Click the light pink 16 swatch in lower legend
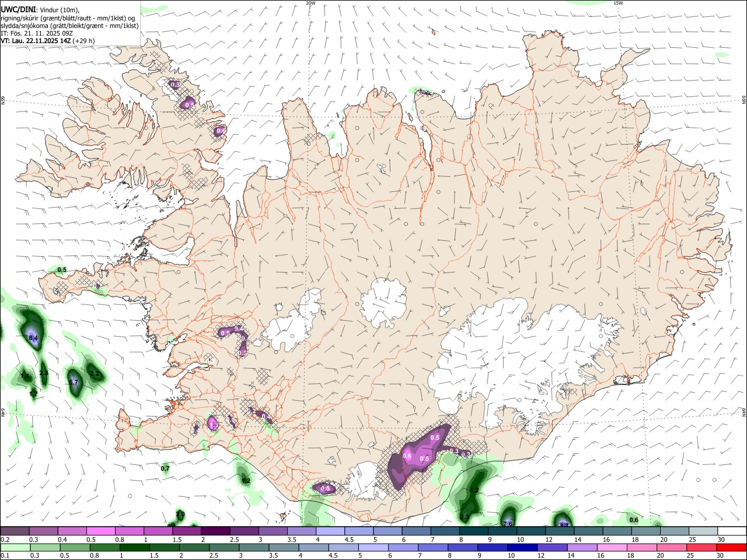This screenshot has width=747, height=560. point(611,547)
